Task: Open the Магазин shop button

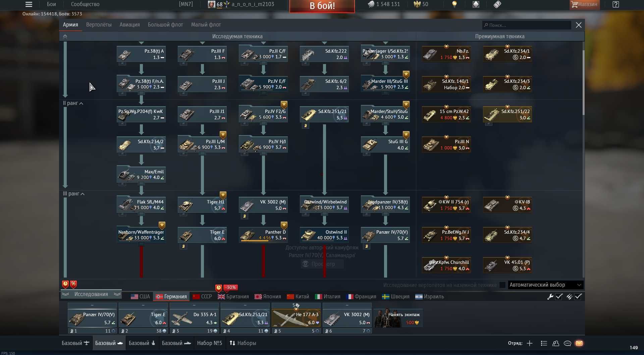Action: pos(585,4)
